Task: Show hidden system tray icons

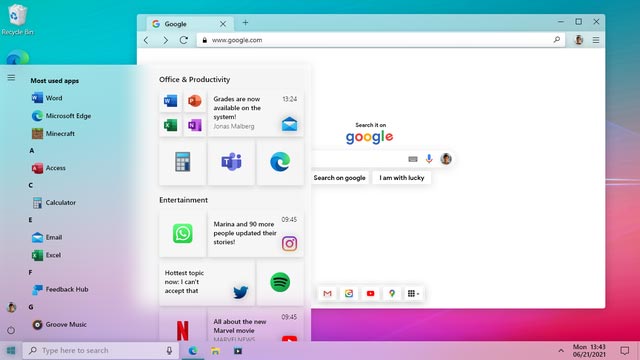Action: tap(561, 351)
